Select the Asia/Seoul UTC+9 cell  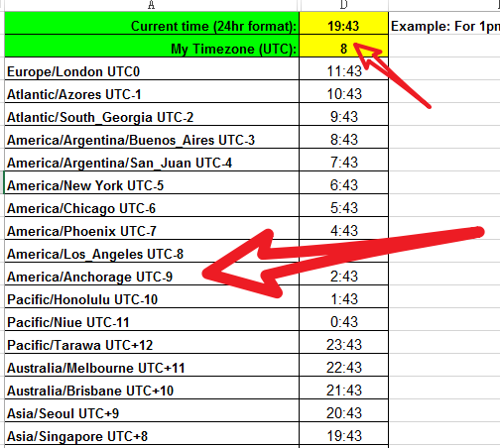coord(152,410)
